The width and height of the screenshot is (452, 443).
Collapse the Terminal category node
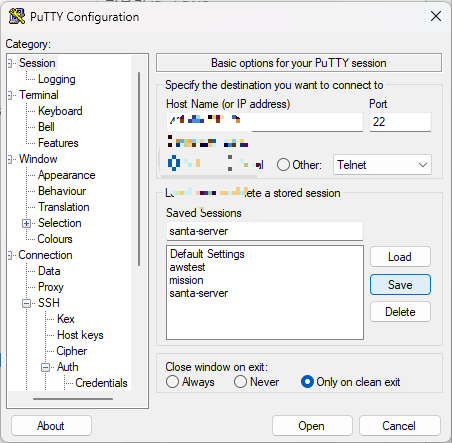point(10,95)
